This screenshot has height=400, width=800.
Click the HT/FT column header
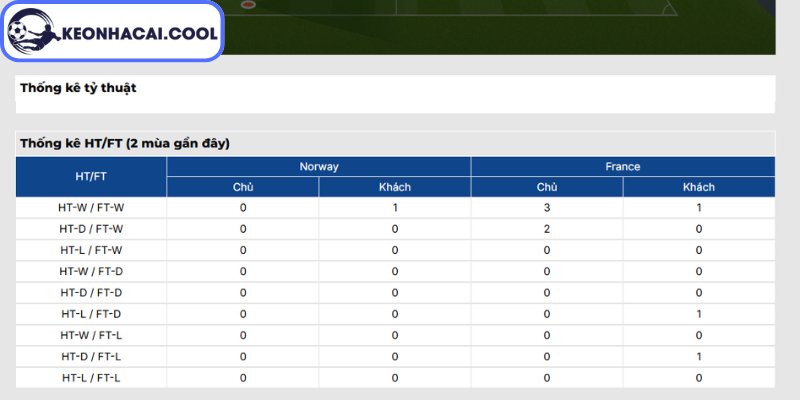(x=91, y=177)
